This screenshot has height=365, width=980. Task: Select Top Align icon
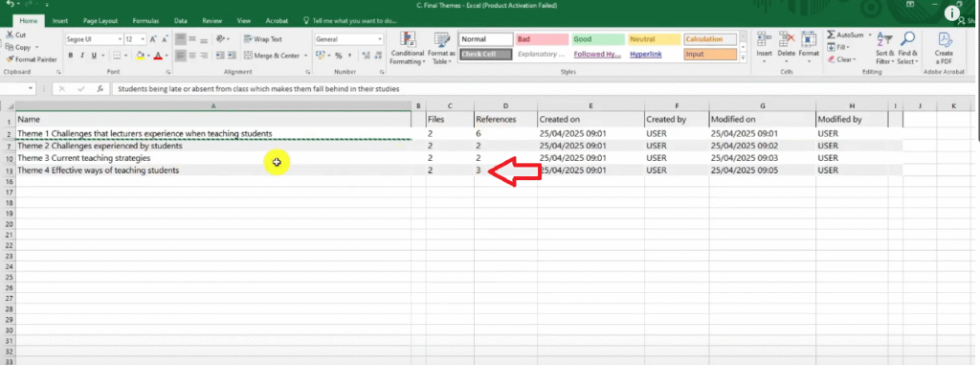(x=181, y=39)
